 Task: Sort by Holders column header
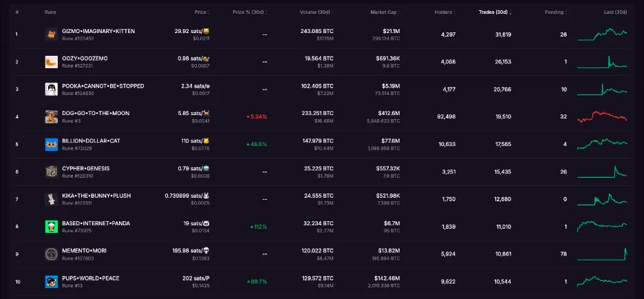pyautogui.click(x=444, y=12)
